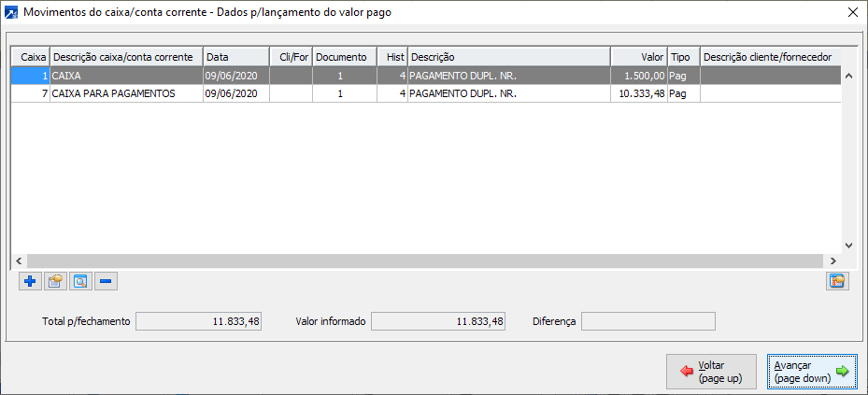Click the horizontal scrollbar left arrow
868x395 pixels.
coord(19,260)
